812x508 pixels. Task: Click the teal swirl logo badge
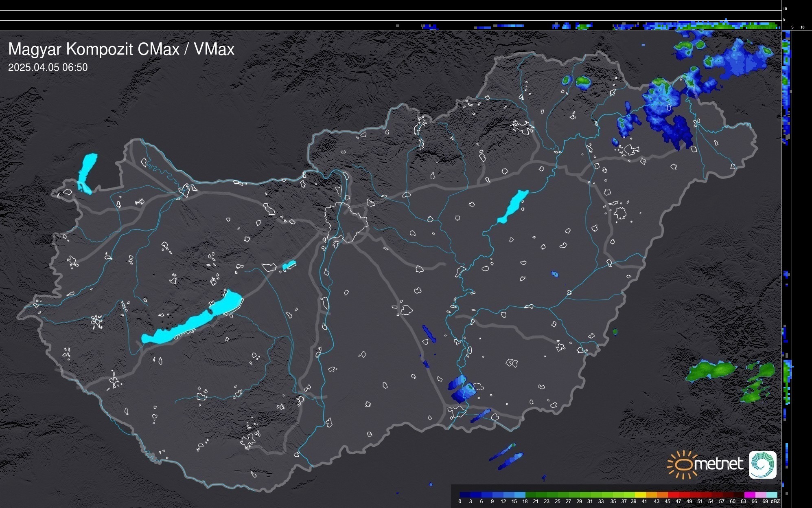tap(762, 464)
